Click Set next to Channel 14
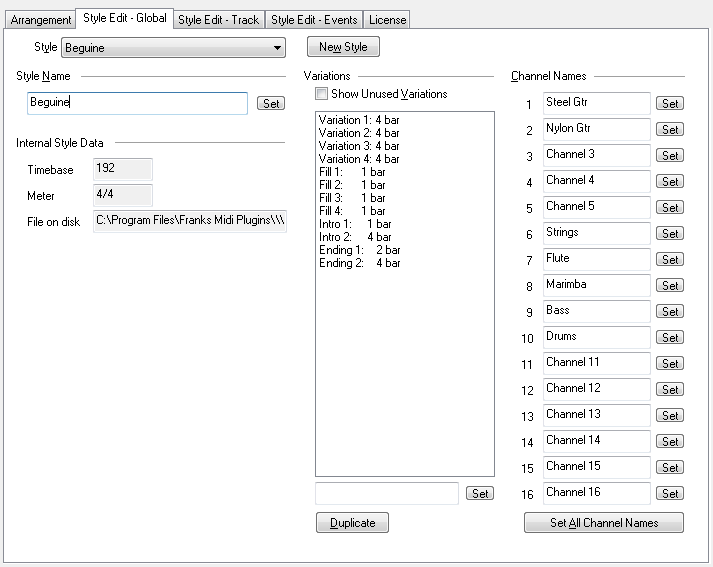 [x=670, y=442]
